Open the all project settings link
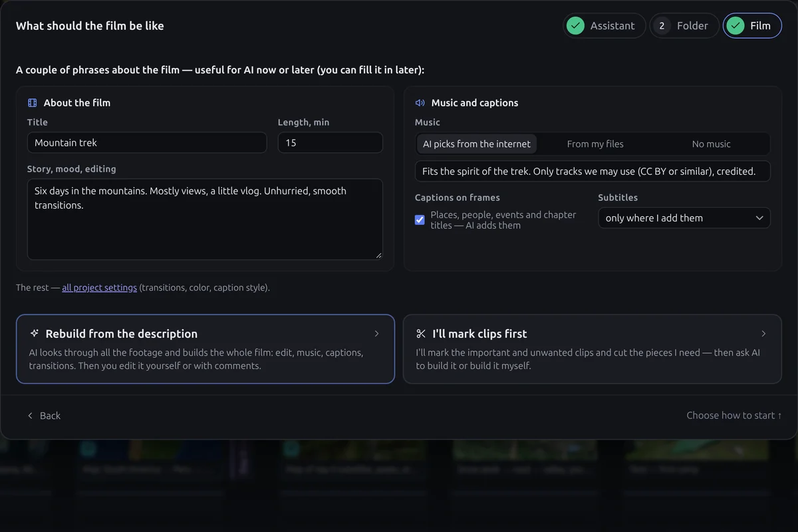 pos(99,288)
